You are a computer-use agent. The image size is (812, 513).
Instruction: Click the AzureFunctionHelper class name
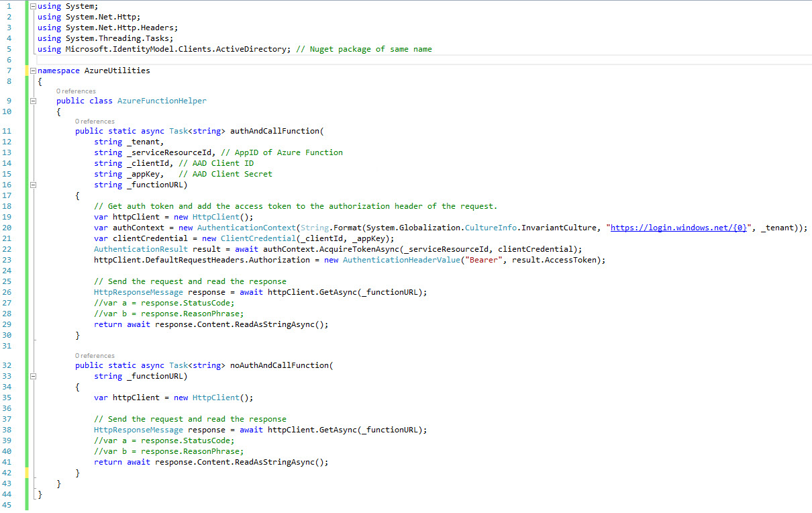point(162,101)
